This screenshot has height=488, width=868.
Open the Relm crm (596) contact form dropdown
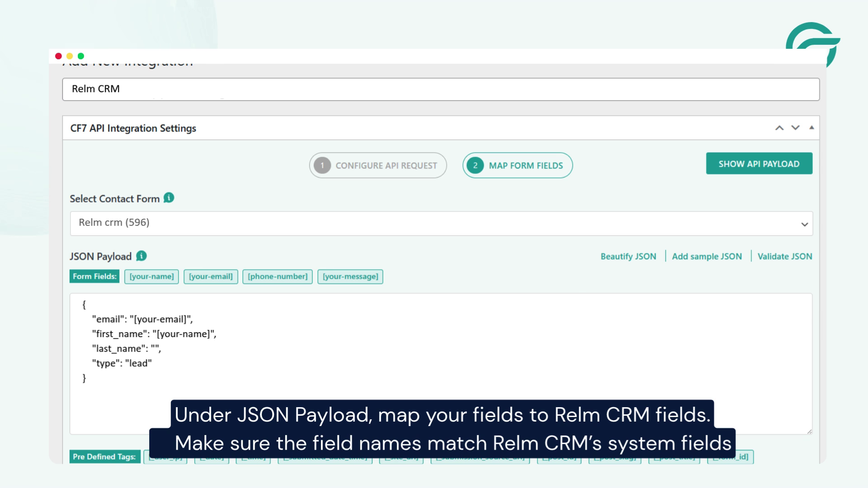[x=441, y=223]
